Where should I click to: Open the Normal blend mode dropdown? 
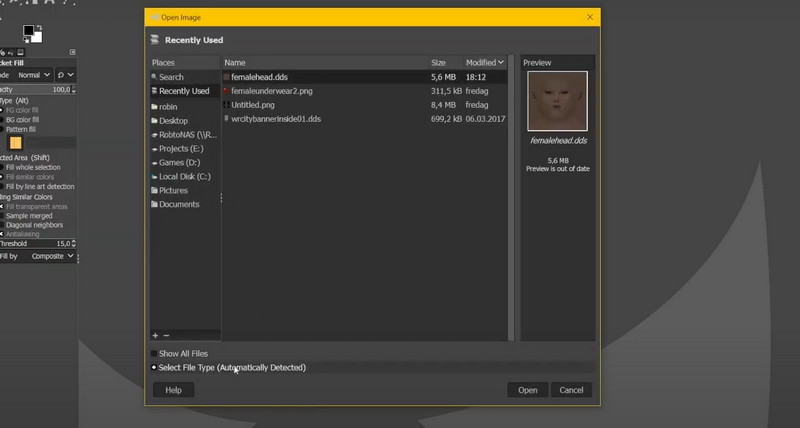33,75
